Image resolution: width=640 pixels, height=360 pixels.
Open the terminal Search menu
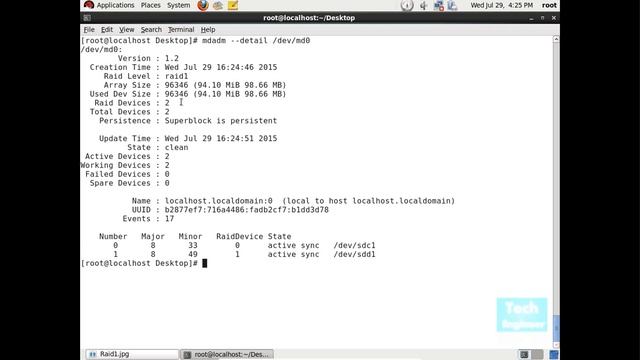coord(151,29)
